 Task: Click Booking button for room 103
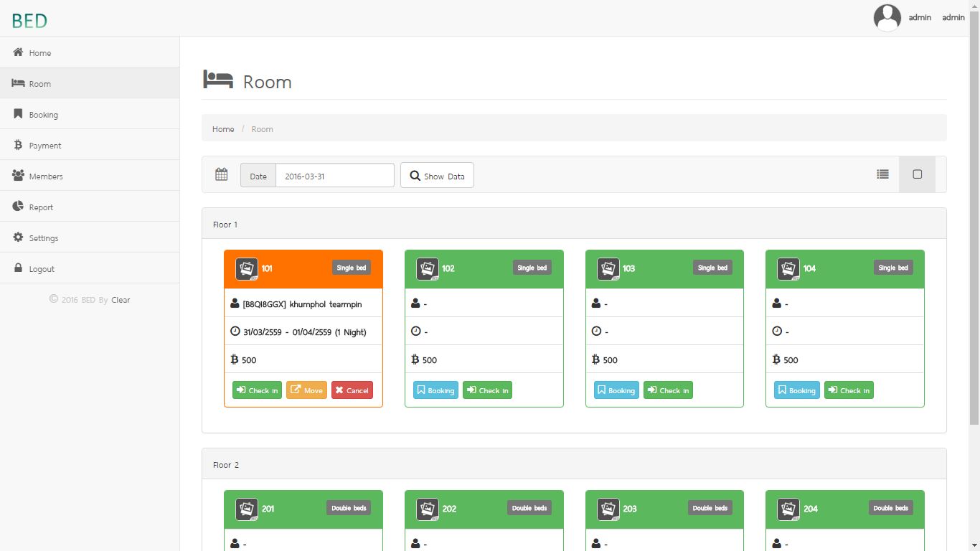tap(616, 390)
